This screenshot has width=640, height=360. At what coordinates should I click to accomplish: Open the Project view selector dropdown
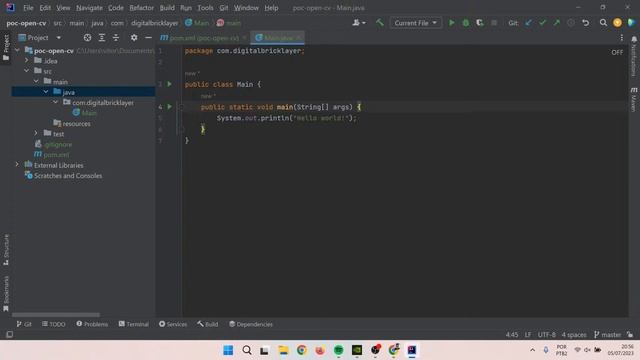click(x=40, y=38)
